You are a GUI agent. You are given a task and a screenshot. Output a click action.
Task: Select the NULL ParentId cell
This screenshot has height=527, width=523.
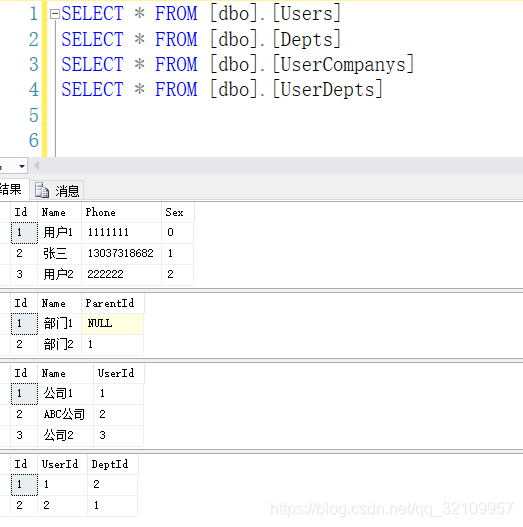coord(113,324)
